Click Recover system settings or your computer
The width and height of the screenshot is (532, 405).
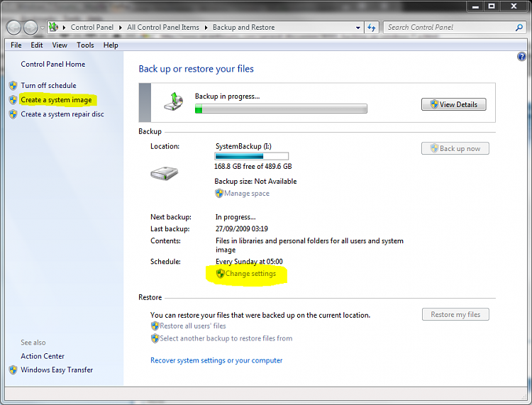(x=216, y=360)
